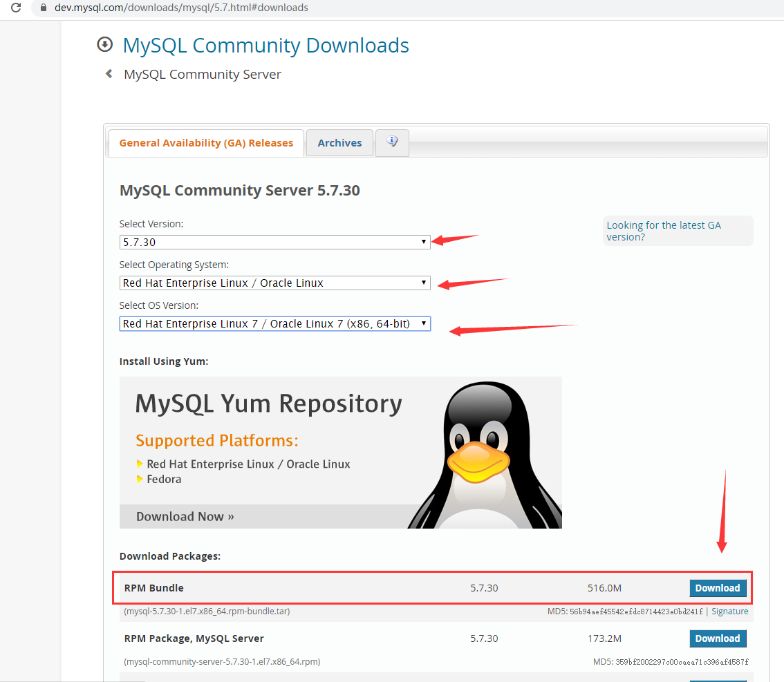Download the RPM Package, MySQL Server 173.2M
This screenshot has height=682, width=784.
(x=718, y=638)
